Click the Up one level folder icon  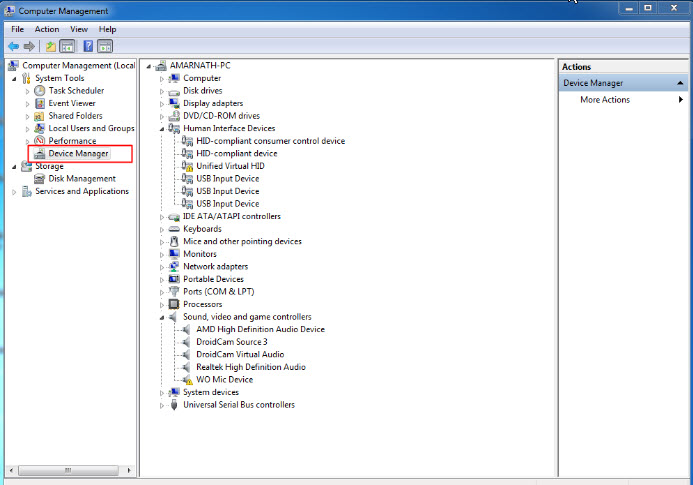[50, 46]
